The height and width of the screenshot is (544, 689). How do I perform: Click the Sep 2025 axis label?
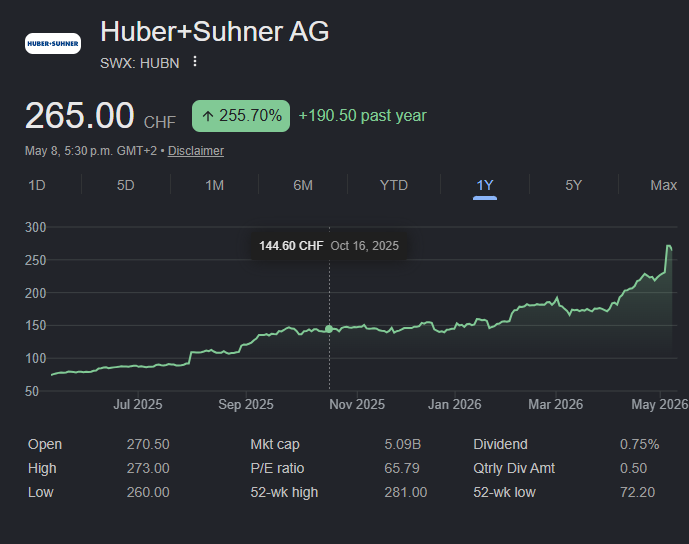[x=246, y=404]
